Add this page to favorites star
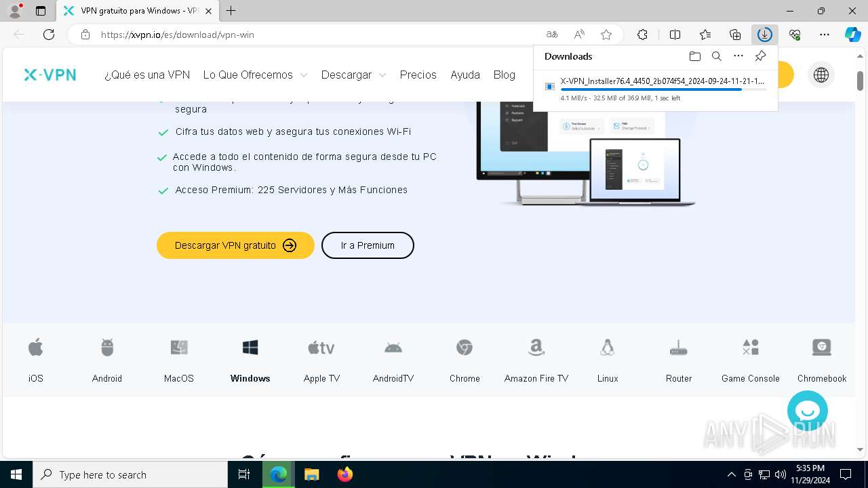 tap(606, 35)
